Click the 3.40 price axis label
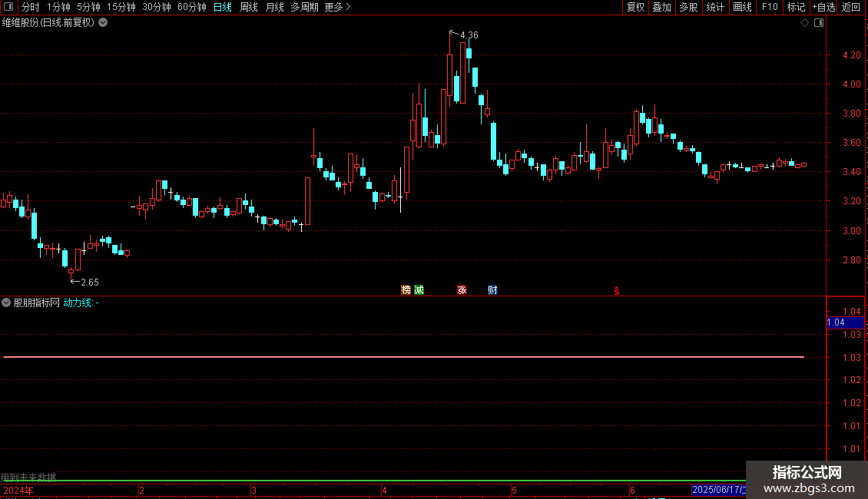This screenshot has height=499, width=868. (x=851, y=172)
